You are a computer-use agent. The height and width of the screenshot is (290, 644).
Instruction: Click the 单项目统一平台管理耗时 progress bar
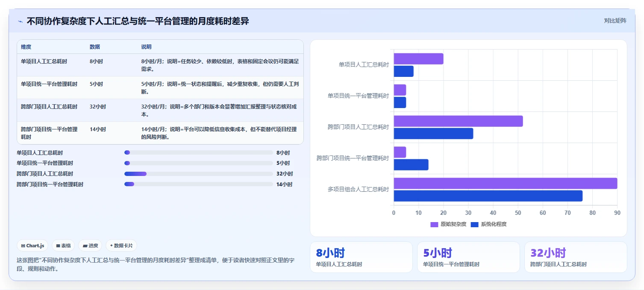tap(198, 163)
